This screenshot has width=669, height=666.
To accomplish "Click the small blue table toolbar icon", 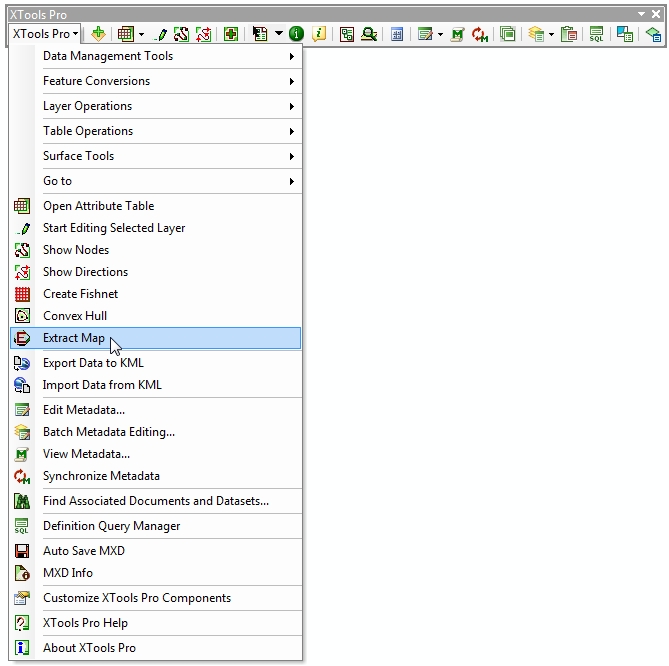I will (397, 34).
